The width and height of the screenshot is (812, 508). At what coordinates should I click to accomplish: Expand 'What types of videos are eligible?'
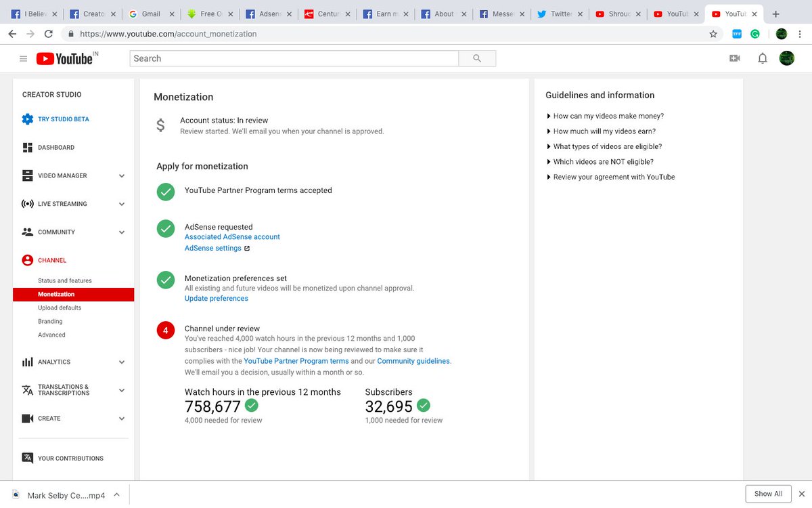coord(604,146)
